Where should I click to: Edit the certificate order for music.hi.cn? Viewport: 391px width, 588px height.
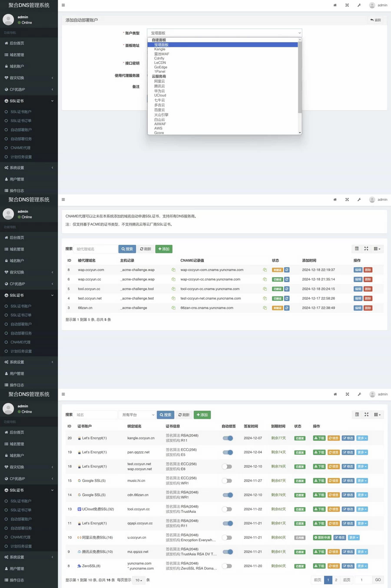348,481
